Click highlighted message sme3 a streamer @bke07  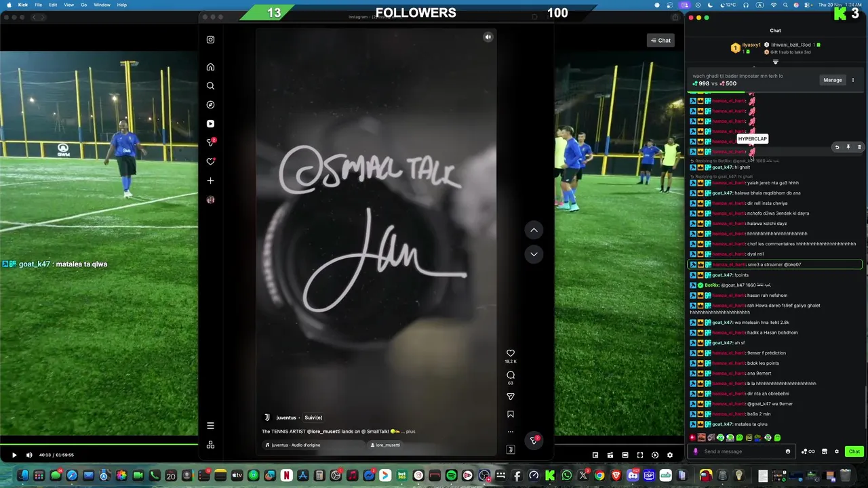775,264
